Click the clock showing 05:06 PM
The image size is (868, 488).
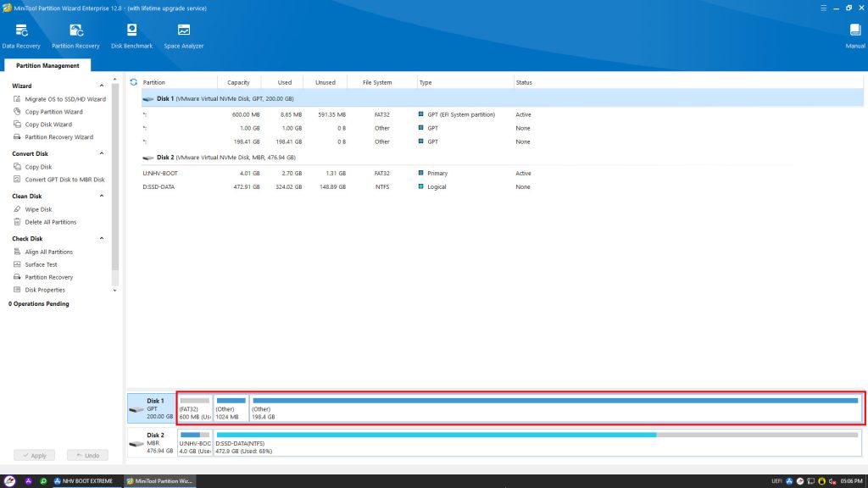[851, 481]
